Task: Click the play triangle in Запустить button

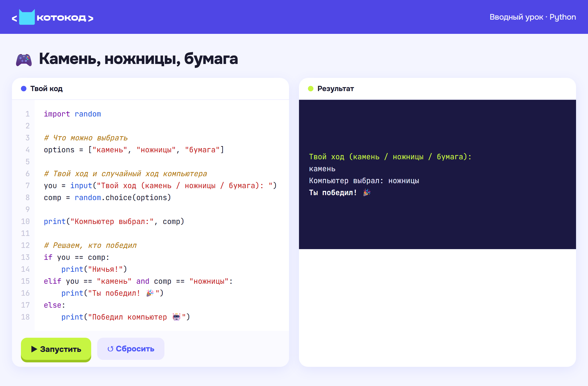Action: pyautogui.click(x=34, y=349)
